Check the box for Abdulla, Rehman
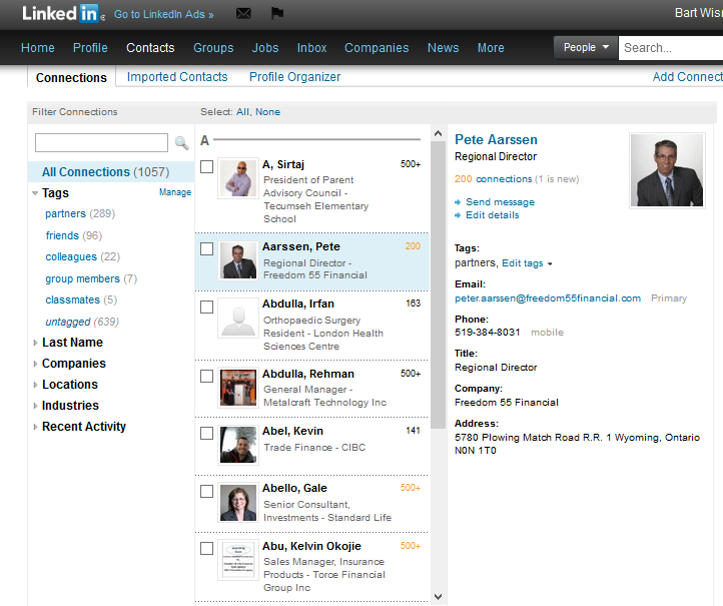This screenshot has height=606, width=723. click(207, 376)
